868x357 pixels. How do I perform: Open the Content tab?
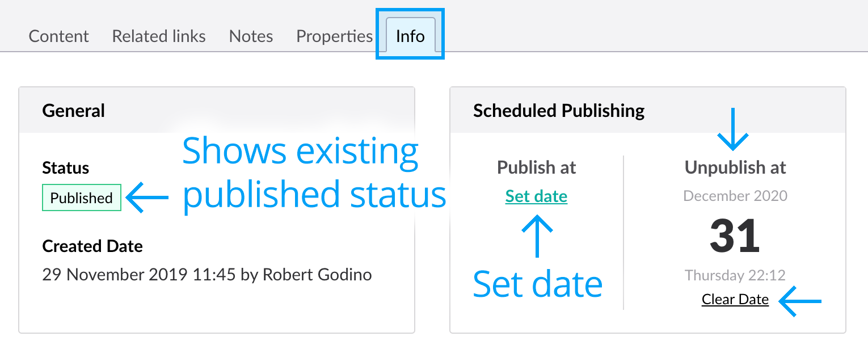coord(58,36)
